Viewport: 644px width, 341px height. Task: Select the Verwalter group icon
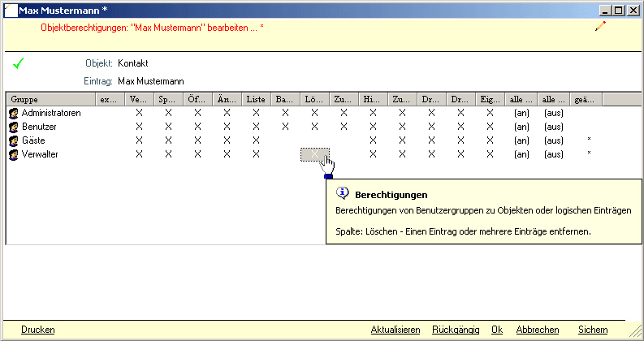(x=14, y=154)
